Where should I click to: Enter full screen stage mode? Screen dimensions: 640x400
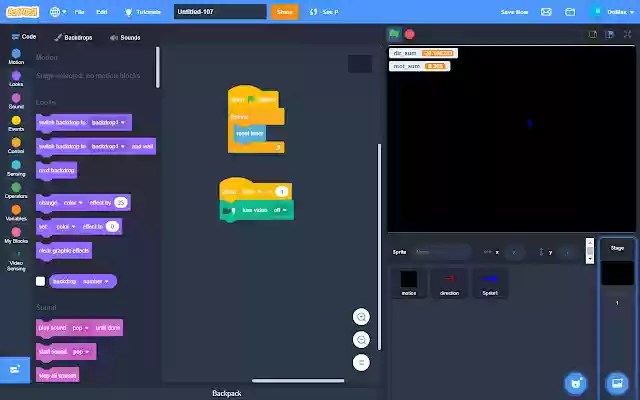(x=627, y=34)
